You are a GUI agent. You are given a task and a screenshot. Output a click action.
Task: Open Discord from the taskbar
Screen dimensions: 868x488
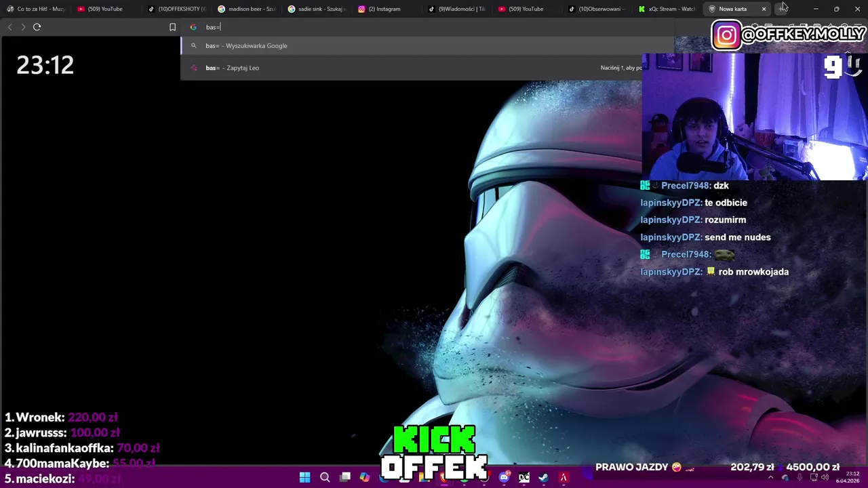(x=504, y=478)
